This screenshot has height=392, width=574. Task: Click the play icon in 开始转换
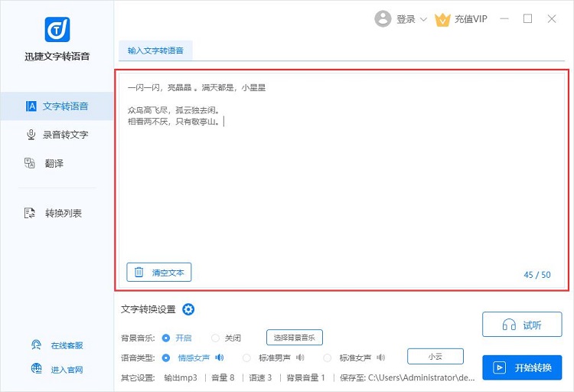[500, 367]
